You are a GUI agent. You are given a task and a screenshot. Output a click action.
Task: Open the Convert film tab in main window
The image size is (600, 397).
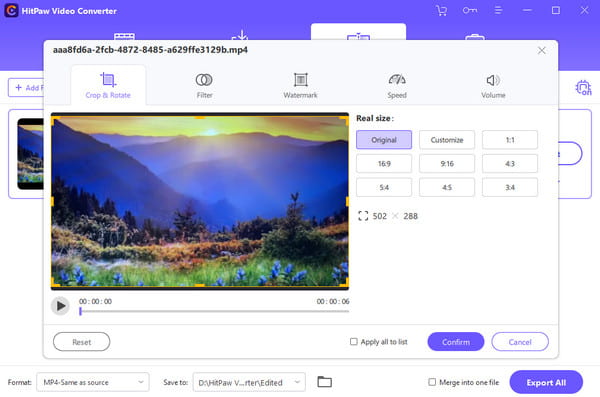coord(124,36)
